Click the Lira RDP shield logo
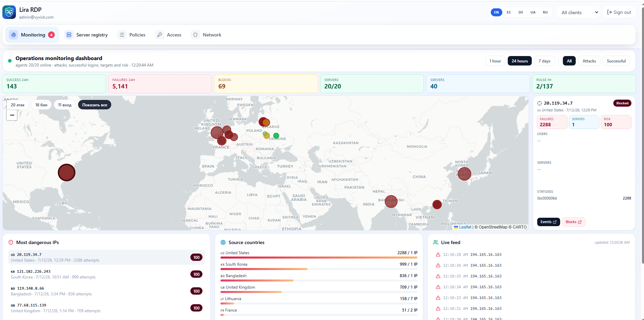Screen dimensions: 644x320 coord(9,12)
